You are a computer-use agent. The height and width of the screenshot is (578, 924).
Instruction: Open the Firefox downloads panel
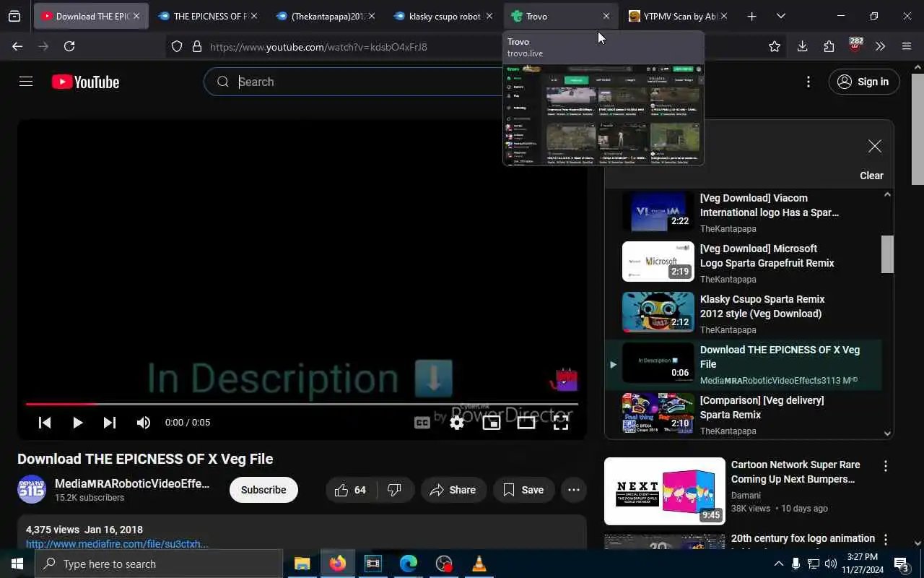point(802,46)
